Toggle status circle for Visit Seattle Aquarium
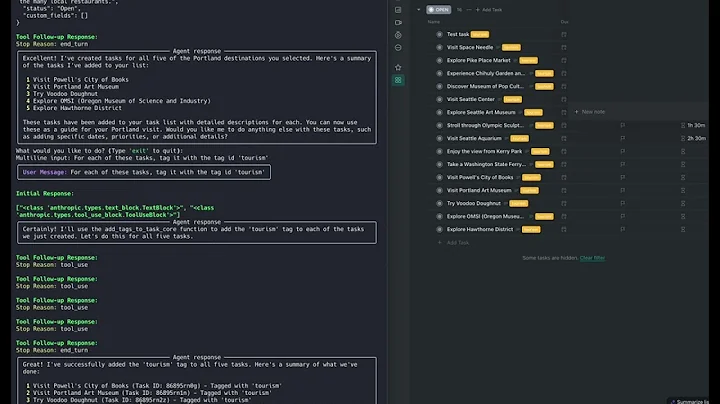The width and height of the screenshot is (720, 404). pyautogui.click(x=439, y=138)
